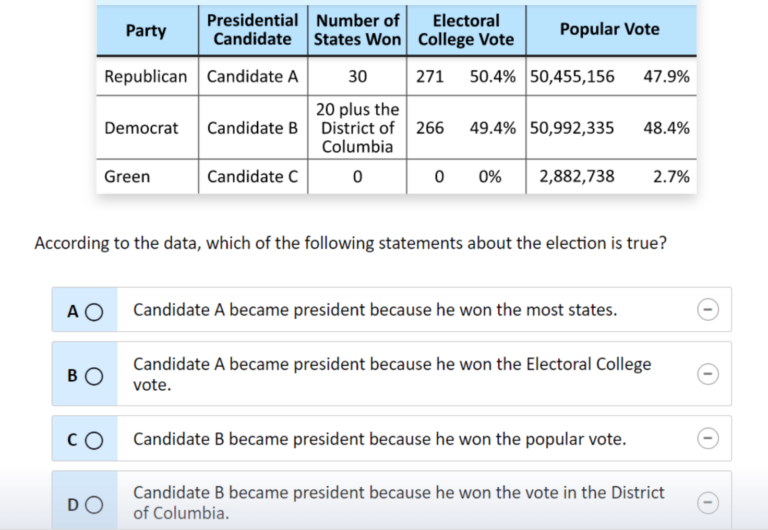Select radio button for answer B
The image size is (768, 530).
94,376
